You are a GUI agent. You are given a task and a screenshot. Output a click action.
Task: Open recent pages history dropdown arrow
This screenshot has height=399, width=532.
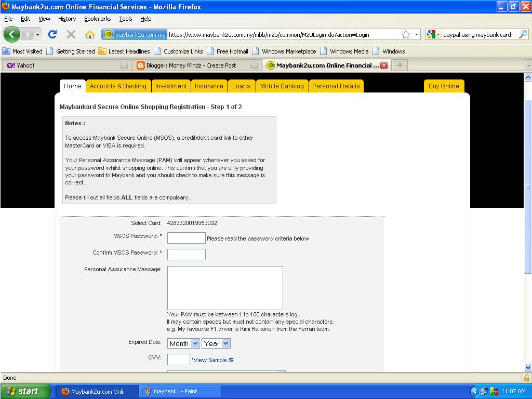[x=37, y=35]
